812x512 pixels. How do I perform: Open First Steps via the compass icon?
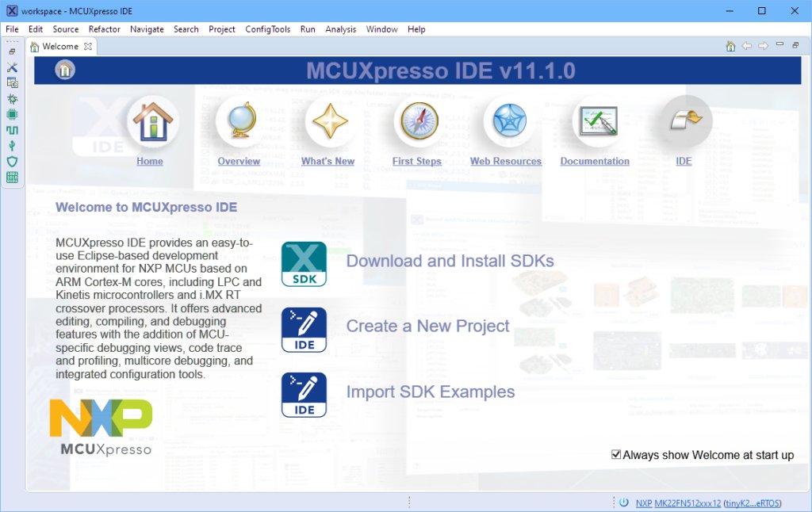click(x=419, y=121)
